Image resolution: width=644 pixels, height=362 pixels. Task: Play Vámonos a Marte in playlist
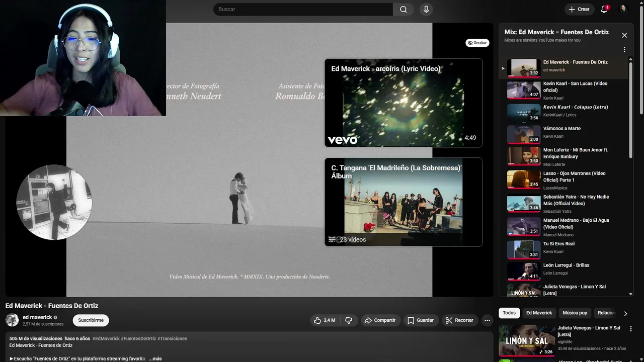[563, 134]
